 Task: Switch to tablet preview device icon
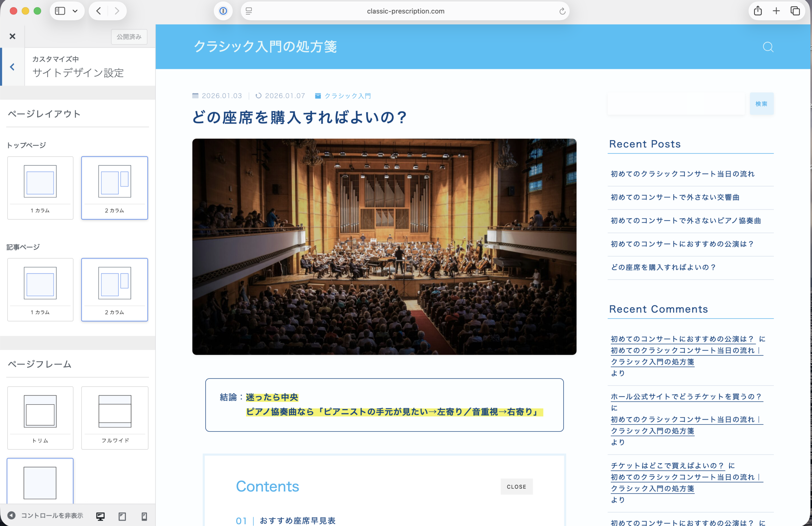122,516
